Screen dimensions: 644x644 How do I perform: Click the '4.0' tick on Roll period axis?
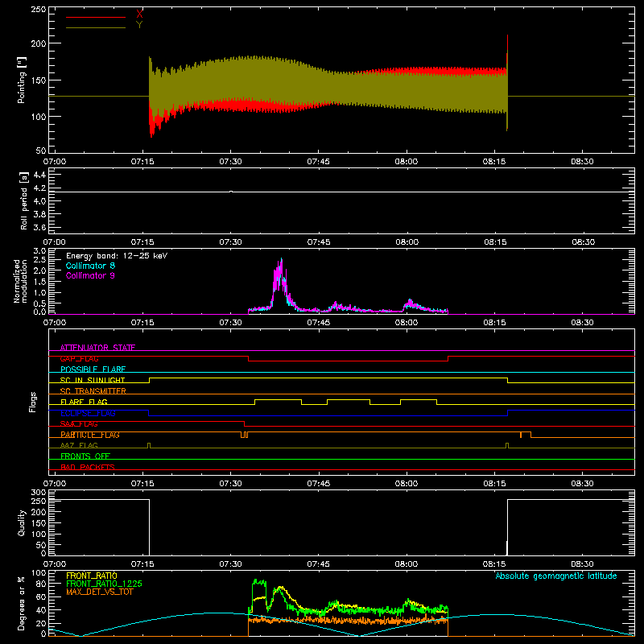tap(39, 201)
